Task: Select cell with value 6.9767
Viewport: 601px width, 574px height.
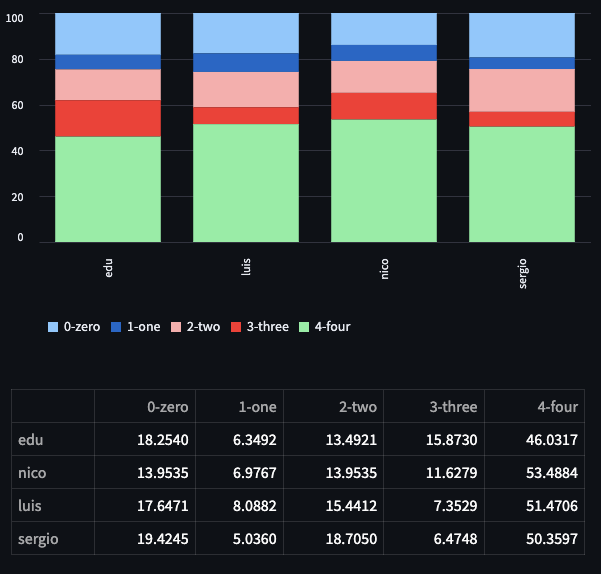Action: tap(240, 472)
